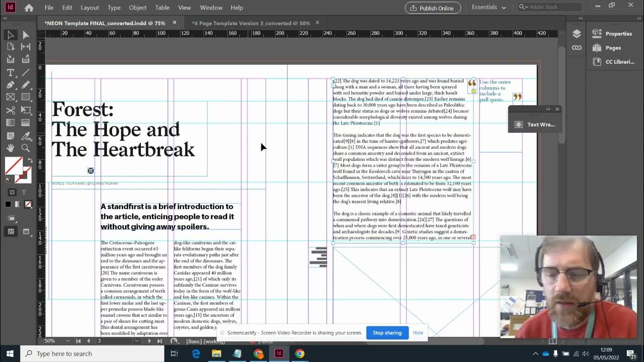Select the Note tool

(10, 136)
